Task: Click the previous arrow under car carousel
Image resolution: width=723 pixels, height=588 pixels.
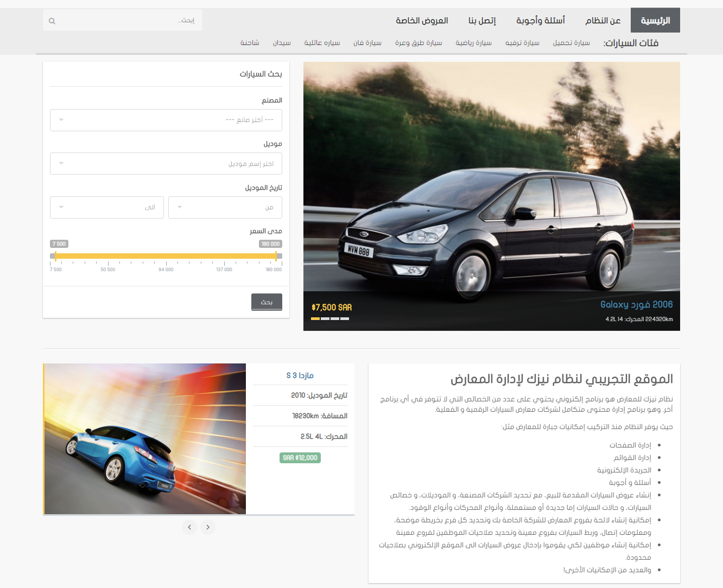Action: point(189,527)
